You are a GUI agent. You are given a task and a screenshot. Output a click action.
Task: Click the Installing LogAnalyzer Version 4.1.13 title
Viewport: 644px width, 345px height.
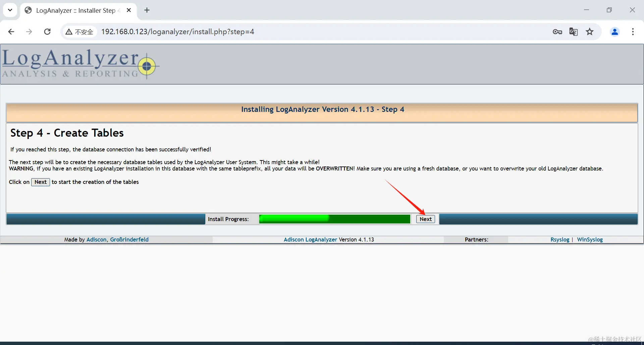pos(323,110)
